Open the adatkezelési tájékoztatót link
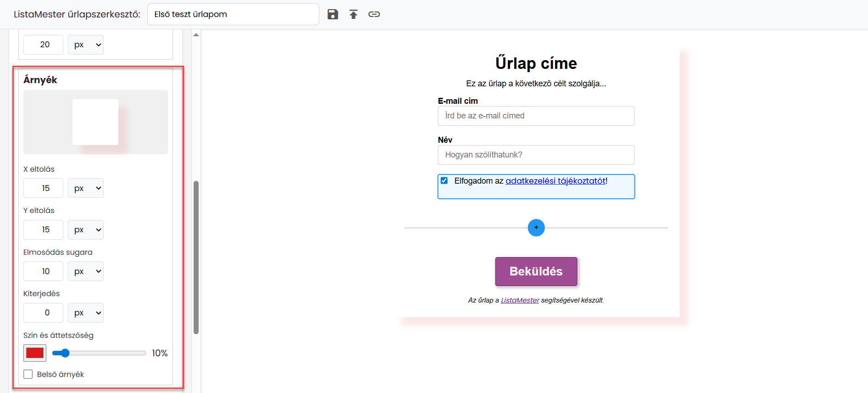Viewport: 868px width, 393px height. tap(555, 181)
